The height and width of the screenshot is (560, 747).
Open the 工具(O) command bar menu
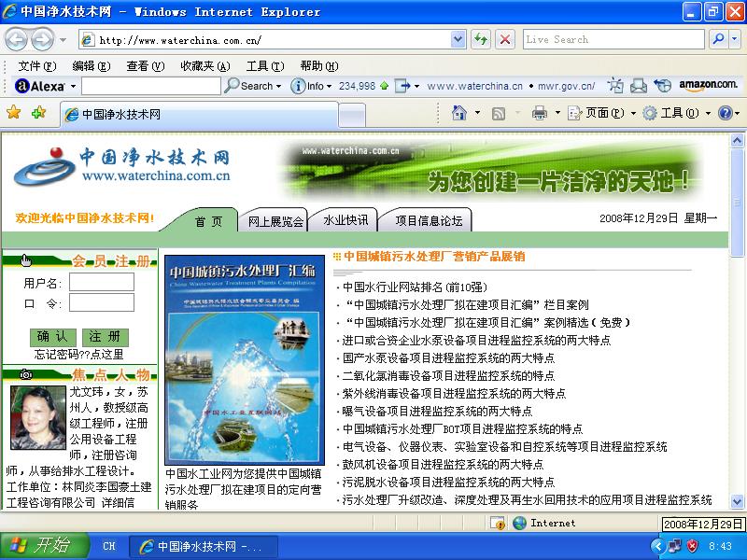(676, 113)
